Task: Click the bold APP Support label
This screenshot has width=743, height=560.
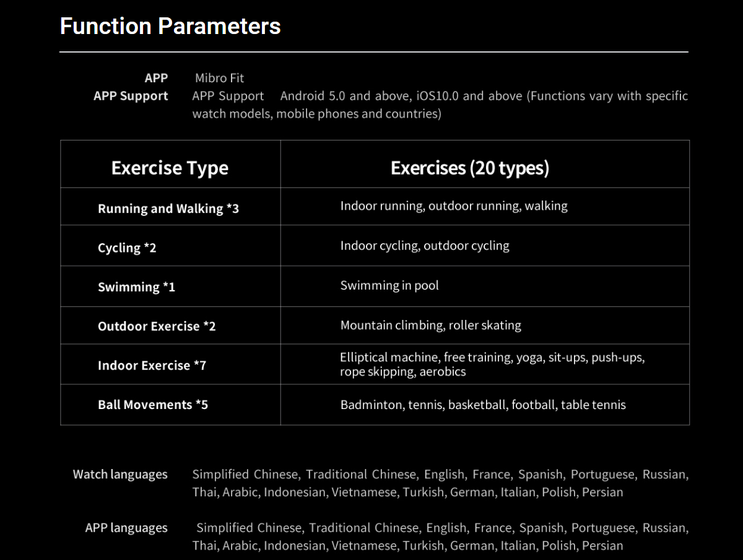Action: [131, 96]
